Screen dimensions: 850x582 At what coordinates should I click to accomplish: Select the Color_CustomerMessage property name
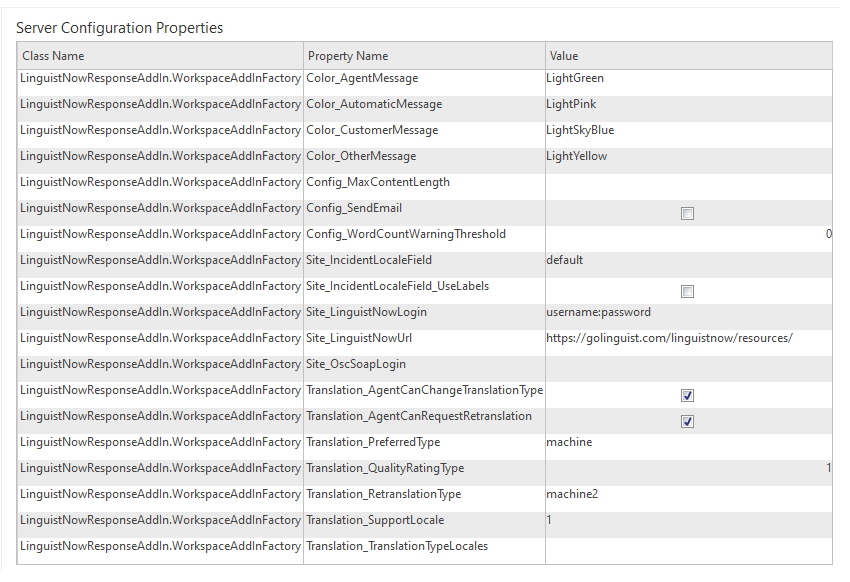372,130
